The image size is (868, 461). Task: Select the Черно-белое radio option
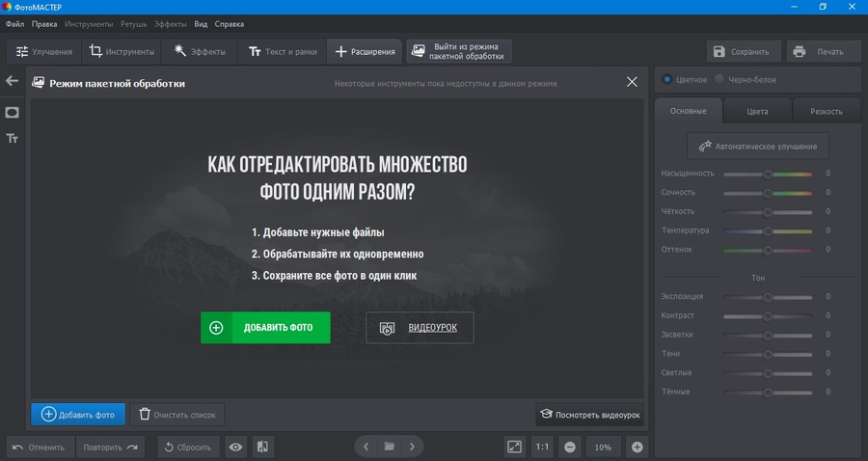click(x=719, y=79)
